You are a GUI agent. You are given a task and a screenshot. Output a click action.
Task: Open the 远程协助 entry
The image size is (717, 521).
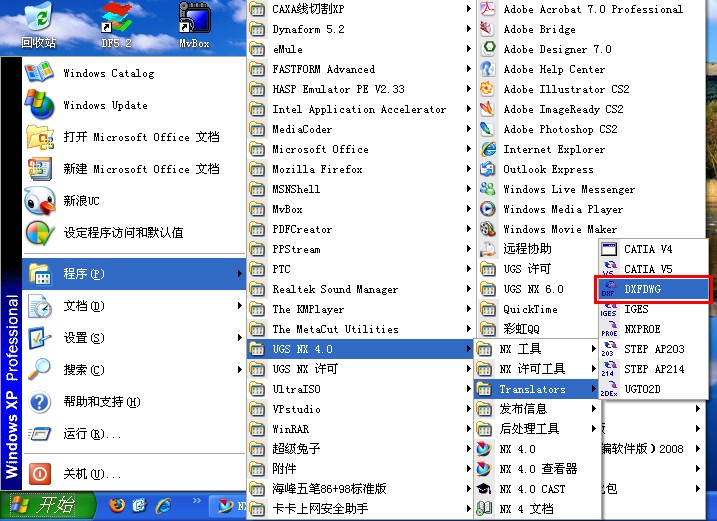click(537, 249)
